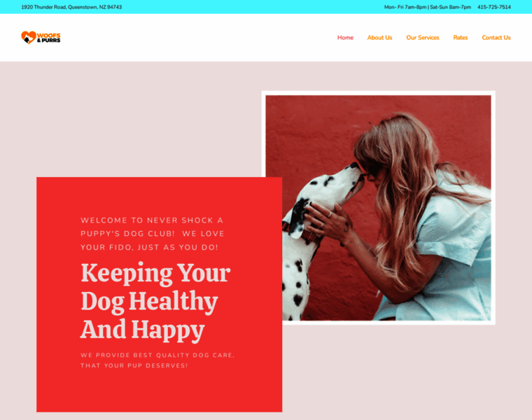Open the Contact Us page

click(496, 38)
